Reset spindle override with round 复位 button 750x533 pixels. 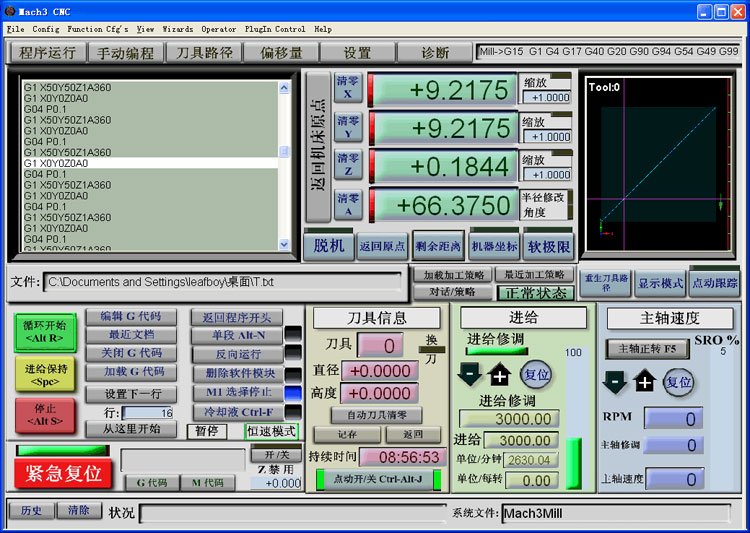679,382
